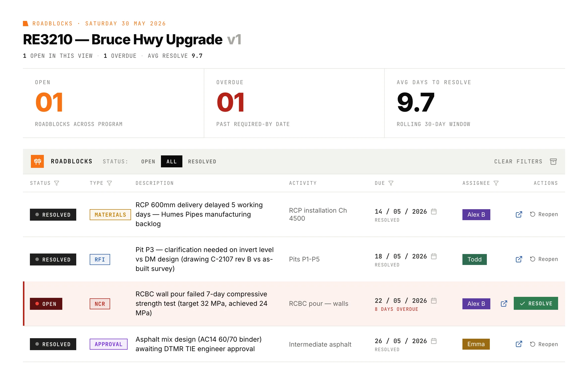Click the Avg Days to Resolve 9.7 card
Screen dimensions: 588x385
point(475,103)
